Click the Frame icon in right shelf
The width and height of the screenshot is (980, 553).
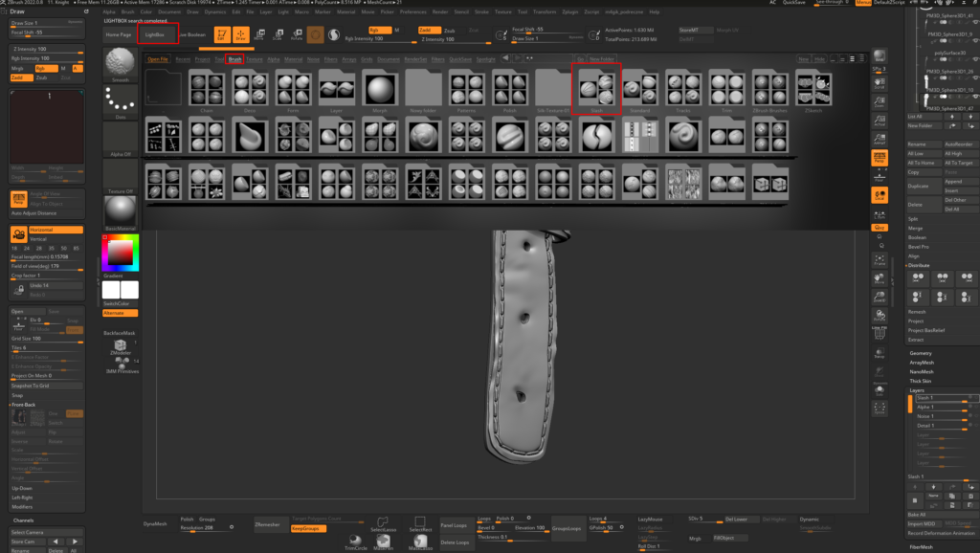pyautogui.click(x=880, y=259)
